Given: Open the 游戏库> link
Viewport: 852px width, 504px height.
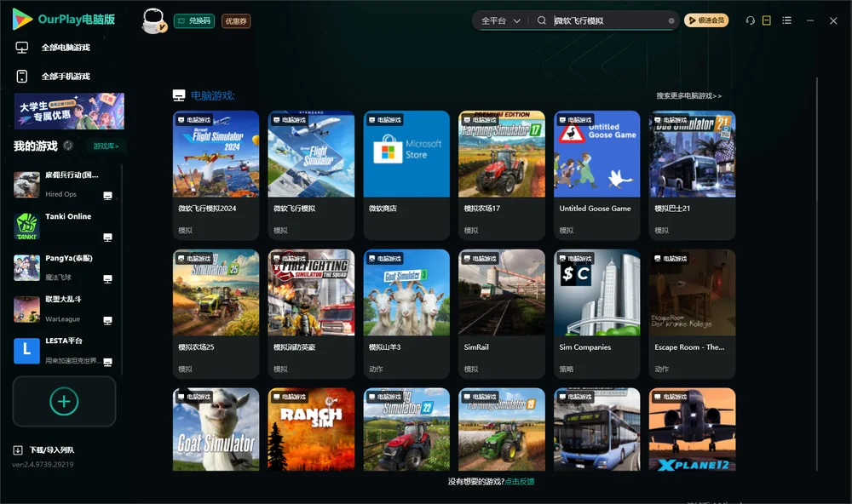Looking at the screenshot, I should [x=106, y=146].
